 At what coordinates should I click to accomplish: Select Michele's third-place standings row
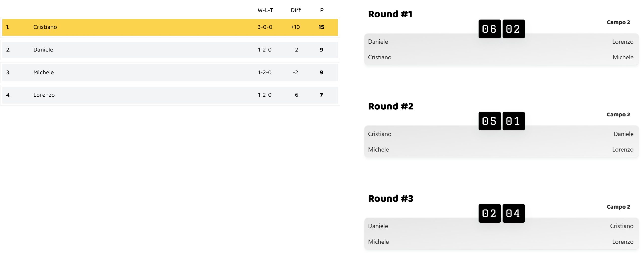(x=170, y=73)
